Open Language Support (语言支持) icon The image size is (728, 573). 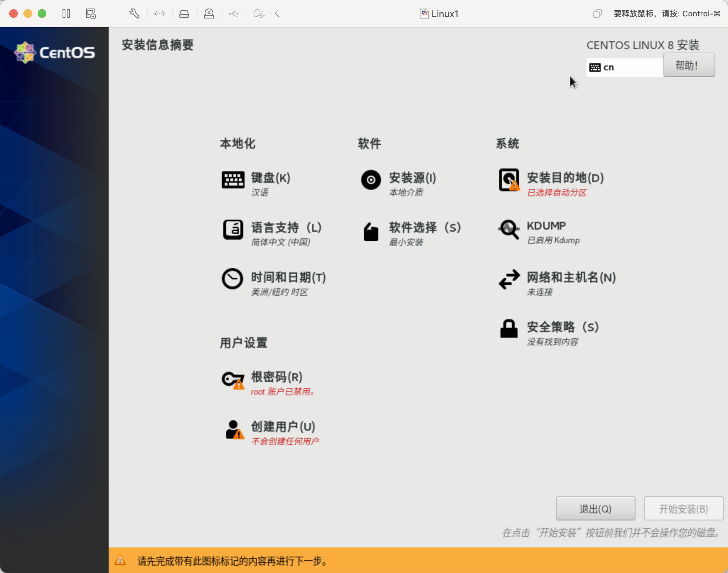233,230
